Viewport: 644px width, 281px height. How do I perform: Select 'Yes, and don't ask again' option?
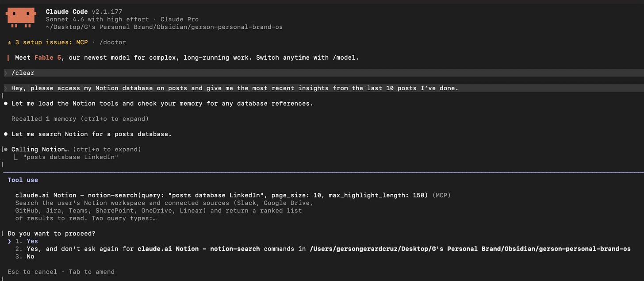tap(322, 249)
